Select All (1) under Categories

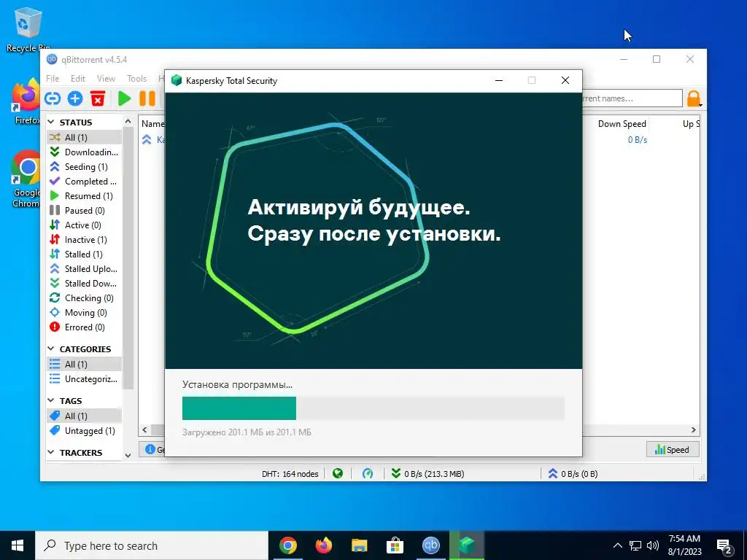coord(84,365)
